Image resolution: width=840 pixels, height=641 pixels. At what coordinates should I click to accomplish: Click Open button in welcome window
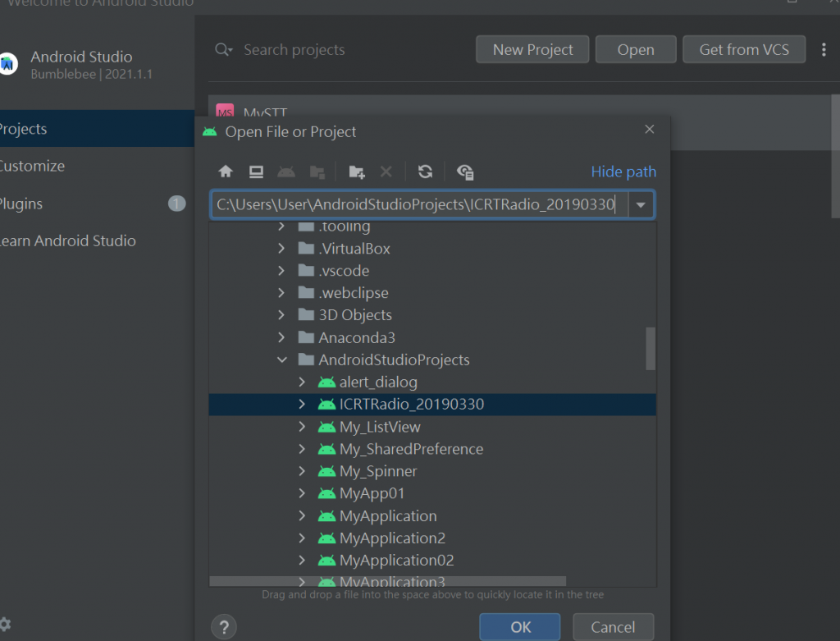click(x=636, y=50)
